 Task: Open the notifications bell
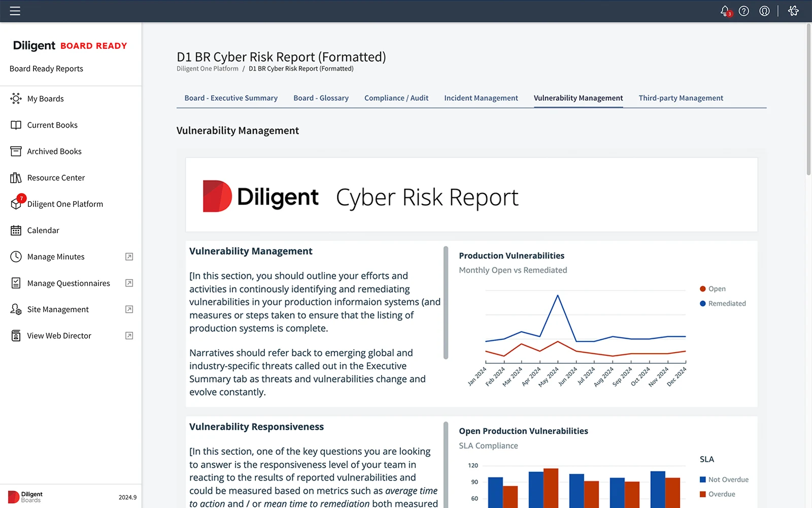[x=726, y=11]
